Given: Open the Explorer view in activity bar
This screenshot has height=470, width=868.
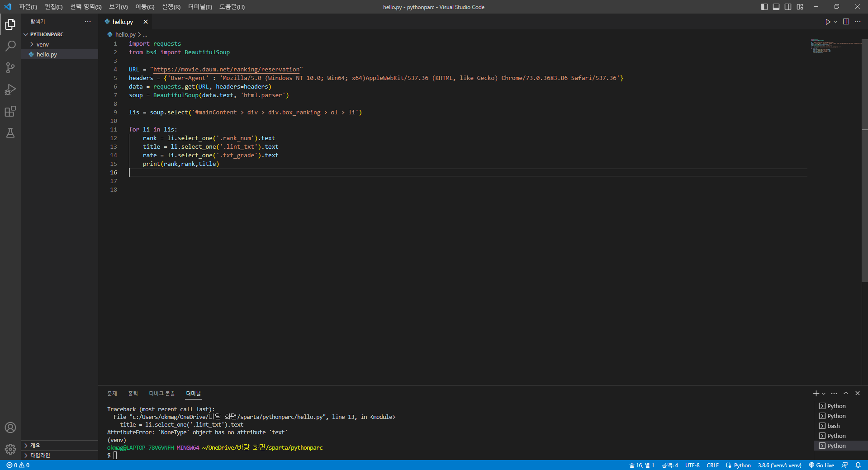Looking at the screenshot, I should (10, 24).
